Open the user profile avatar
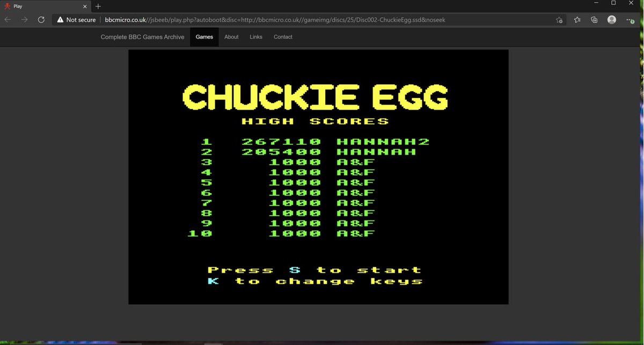This screenshot has height=345, width=644. pos(612,19)
